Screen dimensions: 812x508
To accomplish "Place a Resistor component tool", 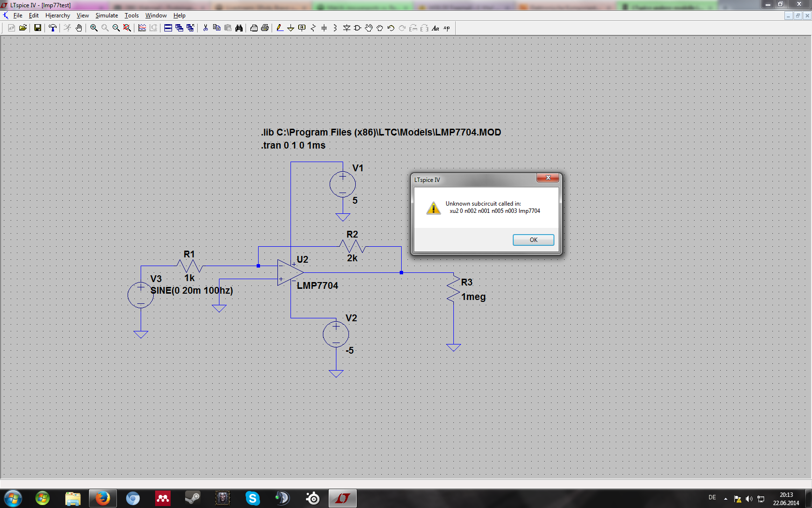I will tap(313, 28).
